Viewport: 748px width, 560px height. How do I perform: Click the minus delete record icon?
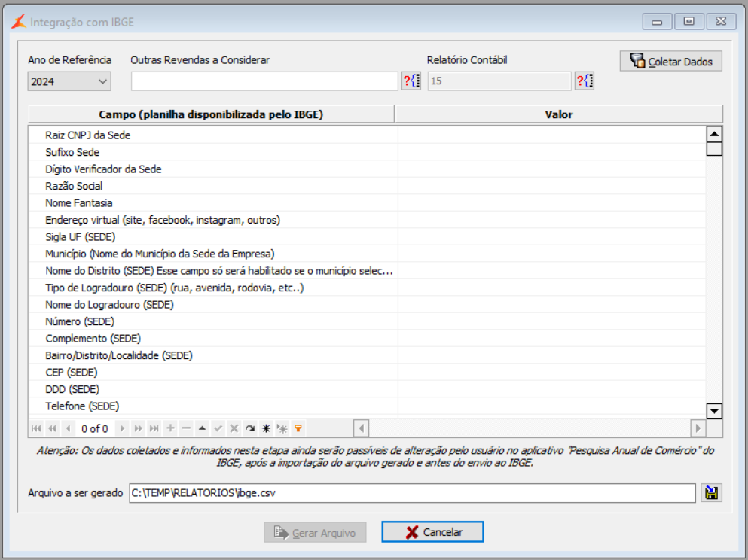[x=186, y=428]
